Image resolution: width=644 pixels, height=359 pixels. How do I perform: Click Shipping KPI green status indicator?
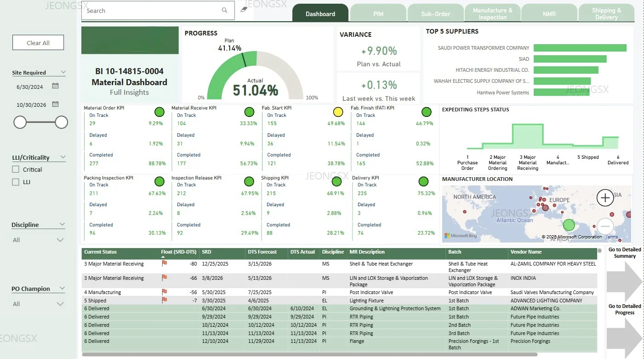click(x=336, y=181)
